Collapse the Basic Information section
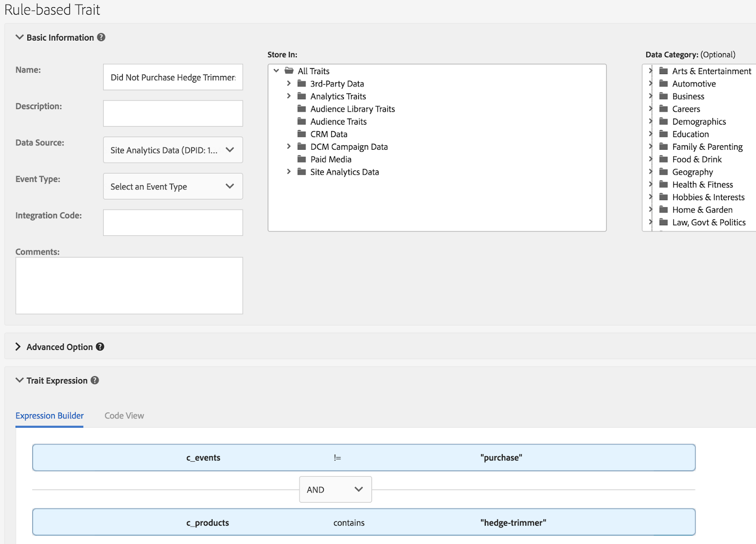 coord(19,37)
